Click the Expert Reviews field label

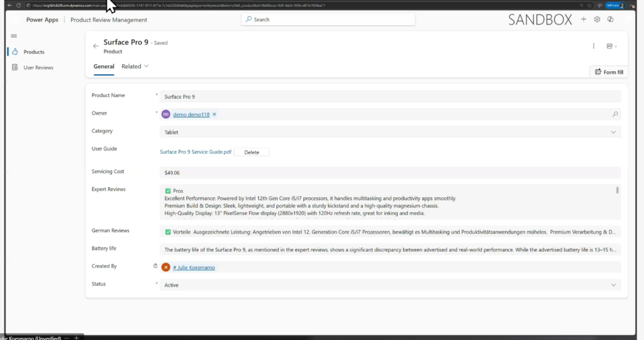pyautogui.click(x=108, y=189)
